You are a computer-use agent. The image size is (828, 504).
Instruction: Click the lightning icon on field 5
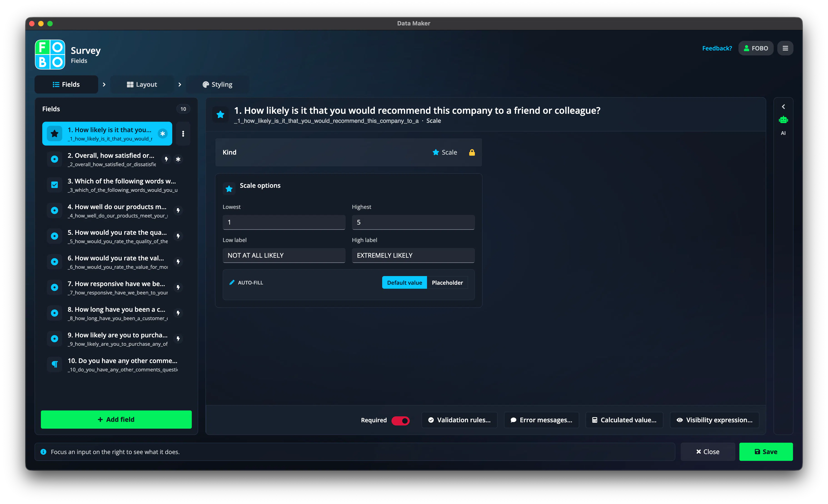pos(178,236)
